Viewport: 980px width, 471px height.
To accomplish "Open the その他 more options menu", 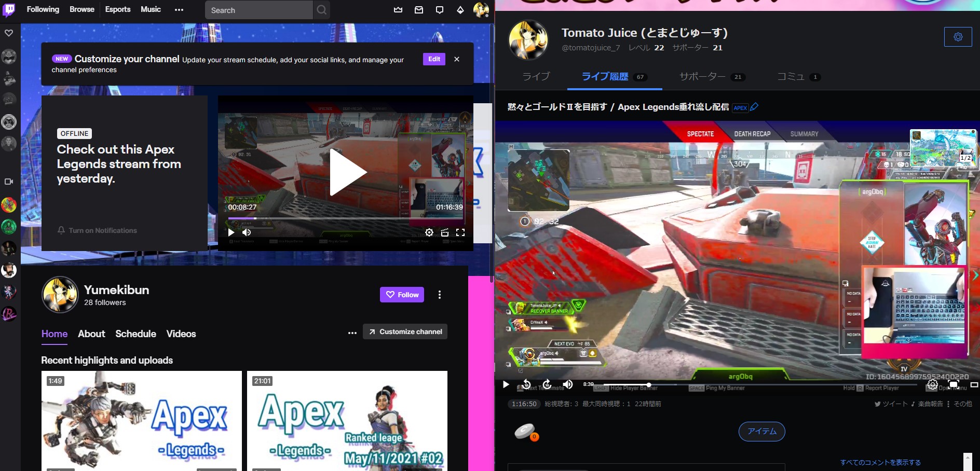I will (960, 404).
